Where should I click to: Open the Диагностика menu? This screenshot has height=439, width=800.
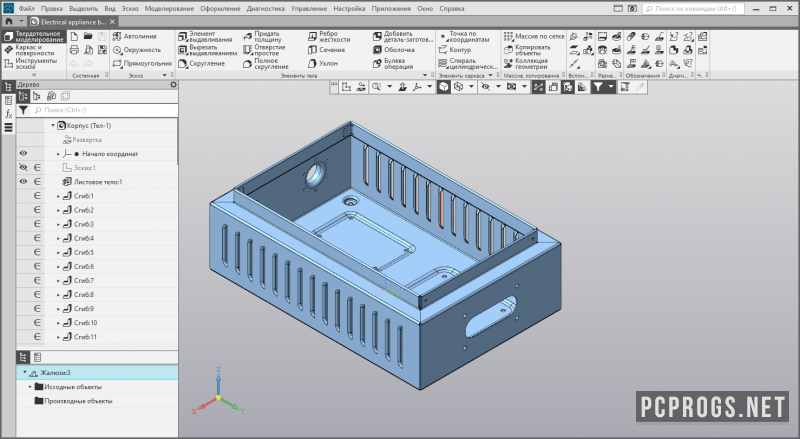265,9
